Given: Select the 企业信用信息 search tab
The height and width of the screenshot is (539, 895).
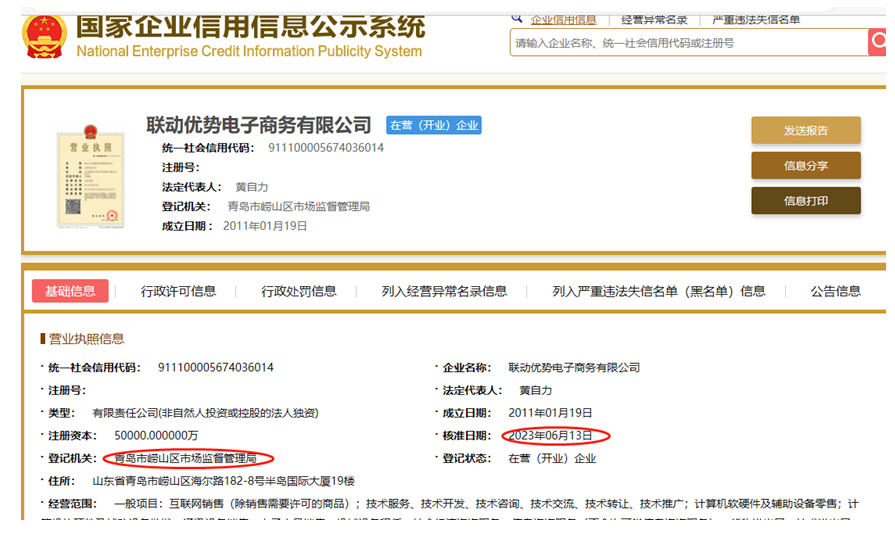Looking at the screenshot, I should pyautogui.click(x=563, y=20).
